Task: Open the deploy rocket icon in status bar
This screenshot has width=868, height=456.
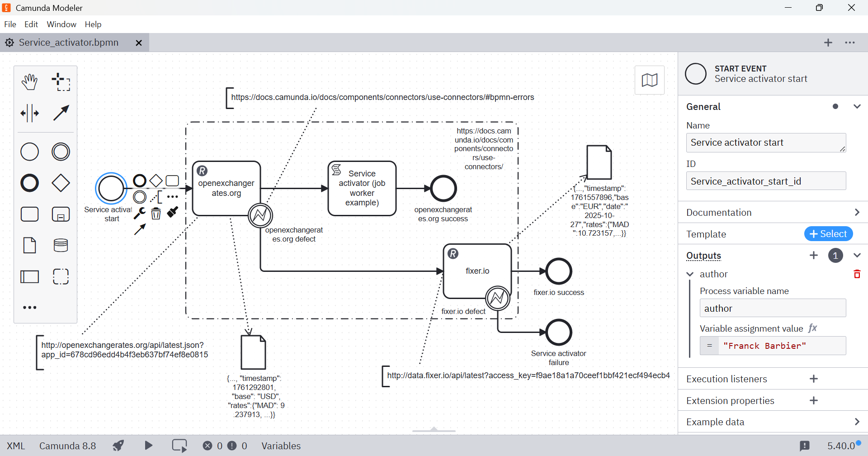Action: click(118, 446)
